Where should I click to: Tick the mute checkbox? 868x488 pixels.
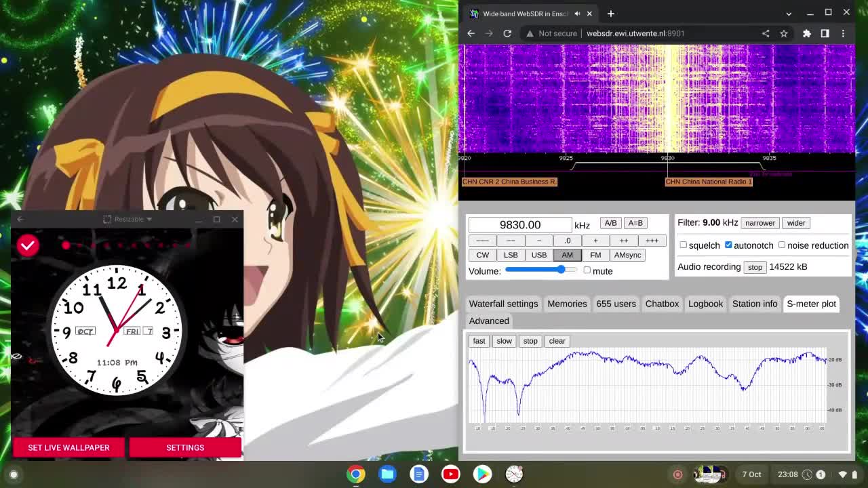(x=587, y=270)
